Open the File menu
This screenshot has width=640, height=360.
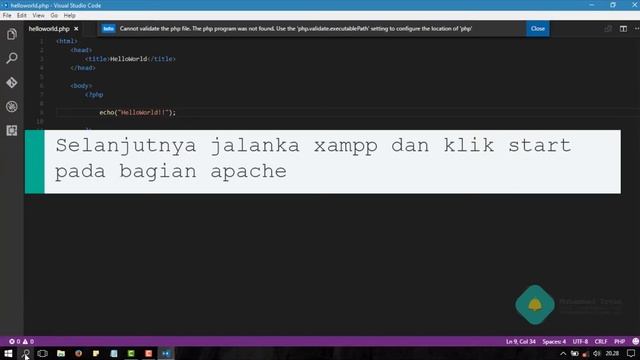coord(7,16)
